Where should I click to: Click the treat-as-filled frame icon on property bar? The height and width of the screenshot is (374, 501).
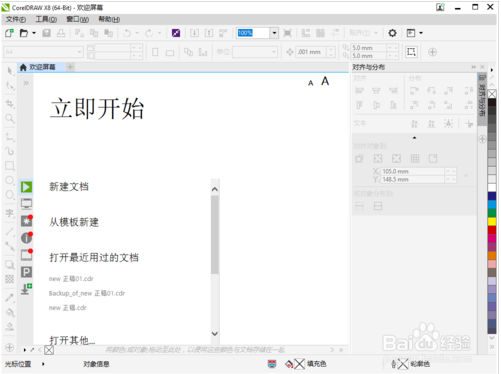tap(411, 52)
